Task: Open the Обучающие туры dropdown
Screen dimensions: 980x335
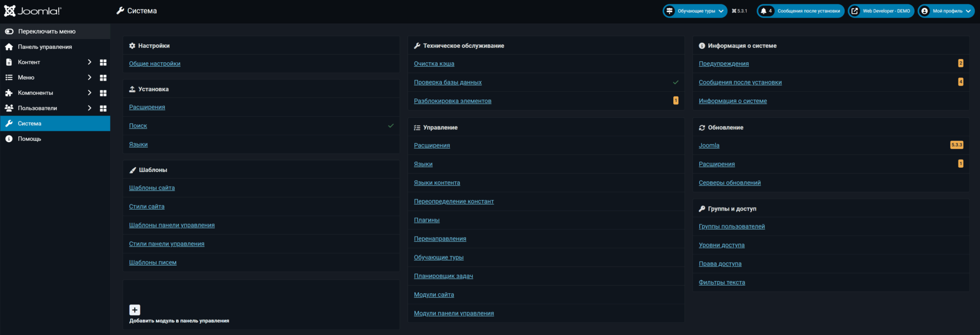Action: pos(695,11)
